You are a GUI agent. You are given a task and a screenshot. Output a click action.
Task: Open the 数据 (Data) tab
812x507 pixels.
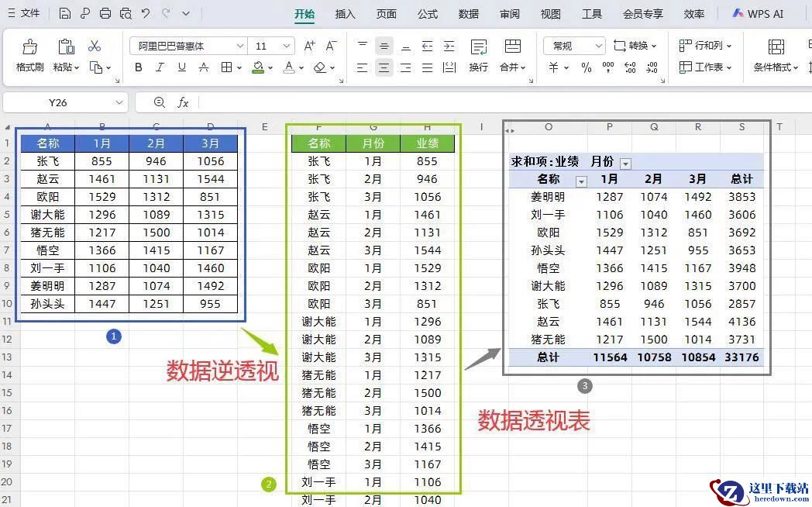pos(468,14)
